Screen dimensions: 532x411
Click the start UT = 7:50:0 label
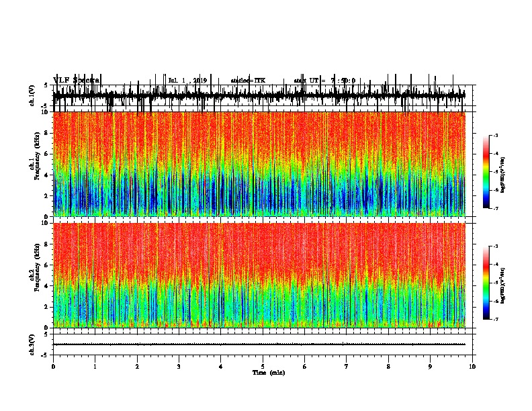click(x=324, y=81)
